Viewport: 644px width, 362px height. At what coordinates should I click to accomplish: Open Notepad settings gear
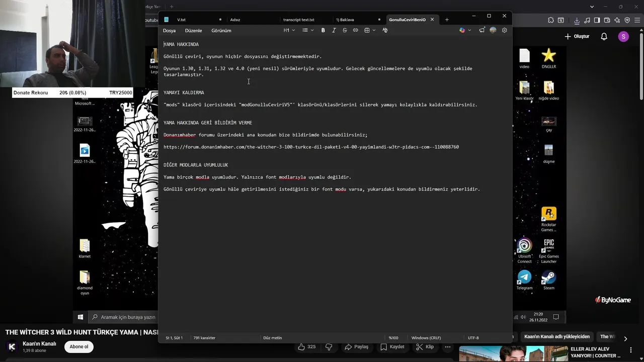[504, 30]
